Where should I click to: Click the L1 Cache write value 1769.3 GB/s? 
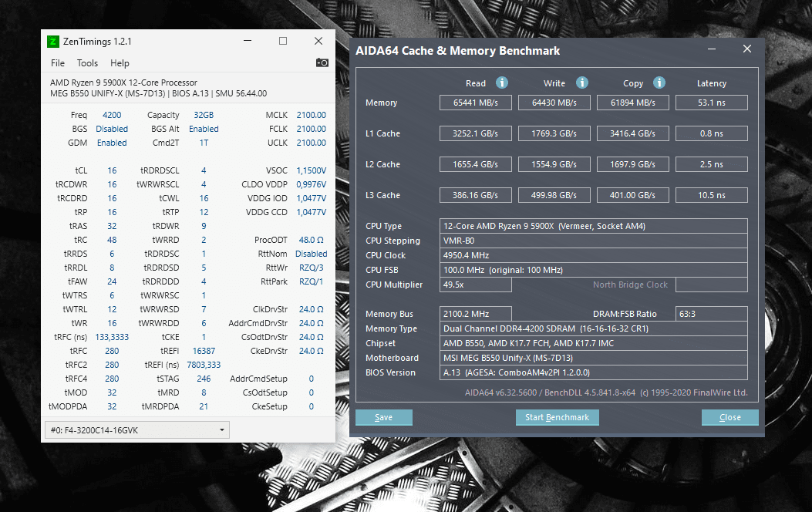pyautogui.click(x=554, y=133)
